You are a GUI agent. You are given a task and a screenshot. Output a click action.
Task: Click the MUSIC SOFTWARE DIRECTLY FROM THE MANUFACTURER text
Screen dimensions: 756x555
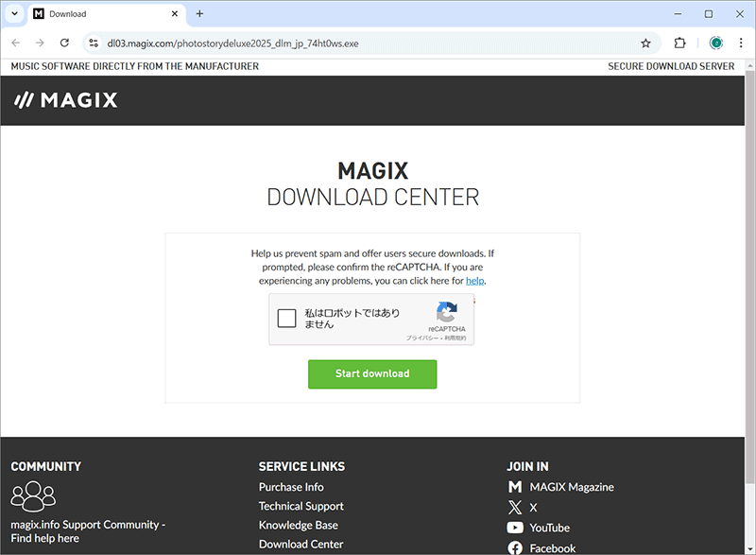(135, 66)
